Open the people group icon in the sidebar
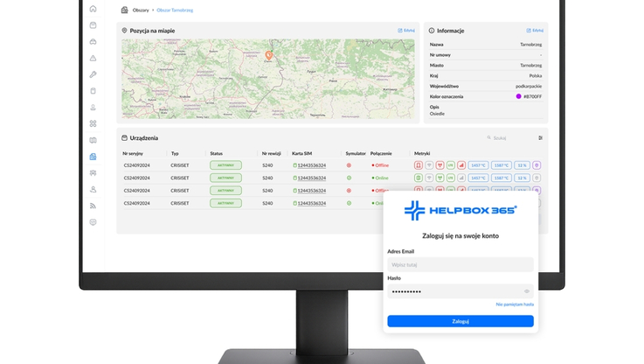The height and width of the screenshot is (364, 644). 93,173
